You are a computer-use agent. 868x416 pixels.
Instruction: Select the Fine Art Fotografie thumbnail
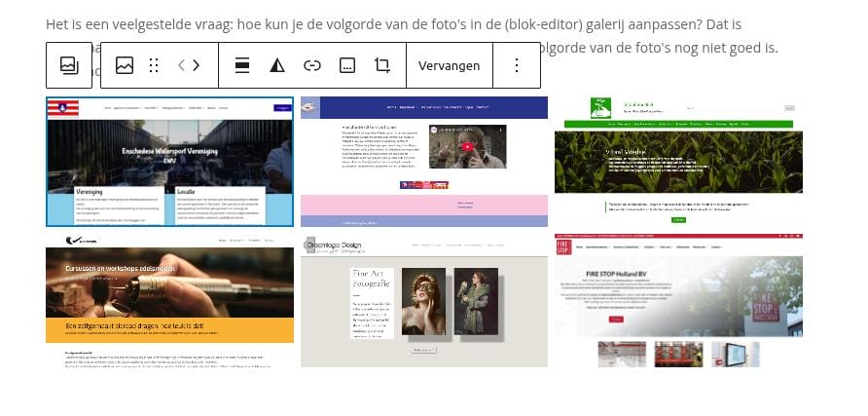click(x=424, y=300)
